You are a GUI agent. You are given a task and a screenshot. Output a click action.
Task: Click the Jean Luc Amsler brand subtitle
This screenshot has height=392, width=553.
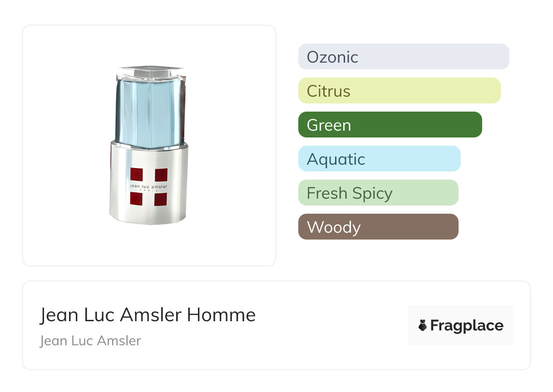pos(90,341)
